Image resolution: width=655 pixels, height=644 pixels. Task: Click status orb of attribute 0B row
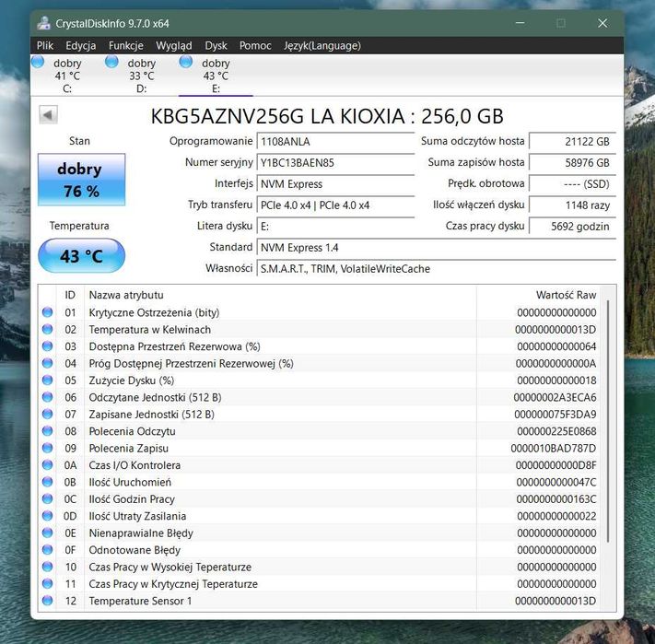(48, 482)
